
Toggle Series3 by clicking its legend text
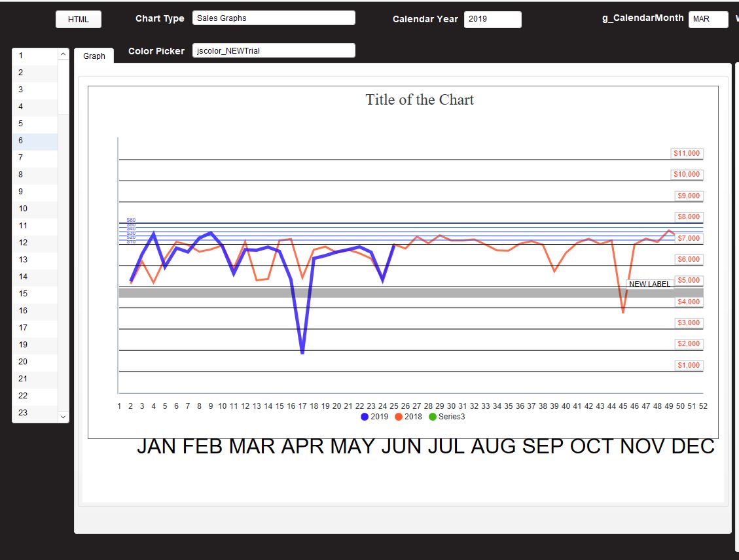452,416
